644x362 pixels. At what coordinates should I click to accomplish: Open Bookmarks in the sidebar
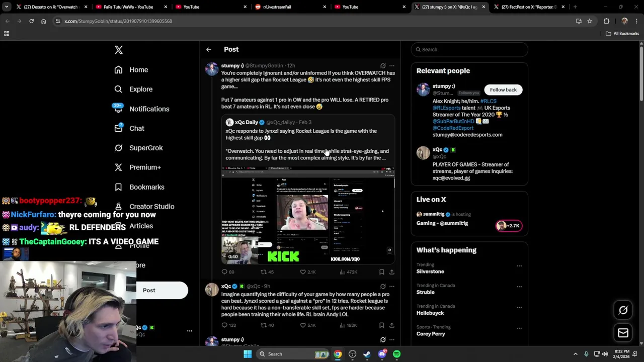(139, 187)
